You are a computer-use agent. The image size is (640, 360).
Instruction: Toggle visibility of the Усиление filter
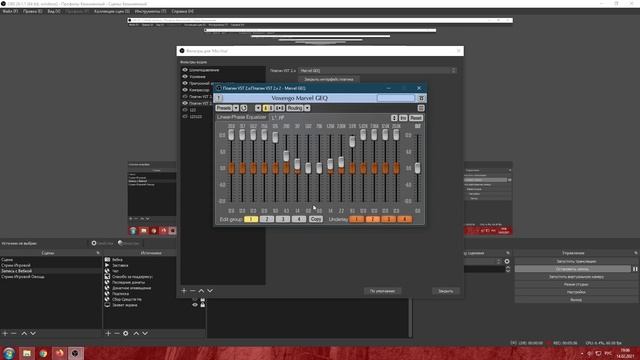[x=185, y=76]
